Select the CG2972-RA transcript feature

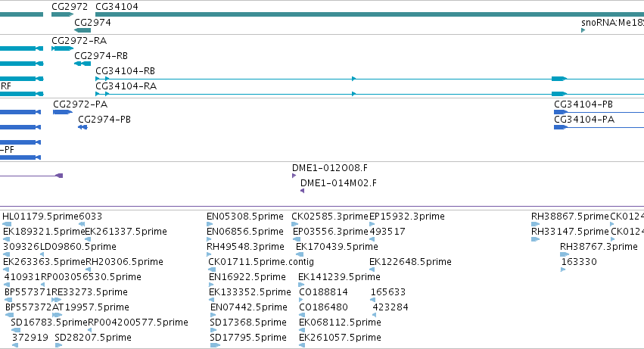tap(62, 48)
